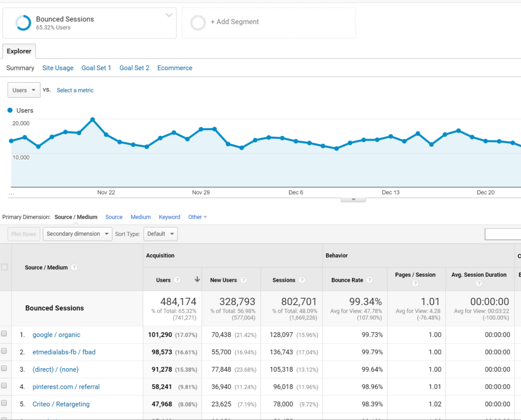This screenshot has width=521, height=420.
Task: Switch to the Summary view
Action: (x=20, y=68)
